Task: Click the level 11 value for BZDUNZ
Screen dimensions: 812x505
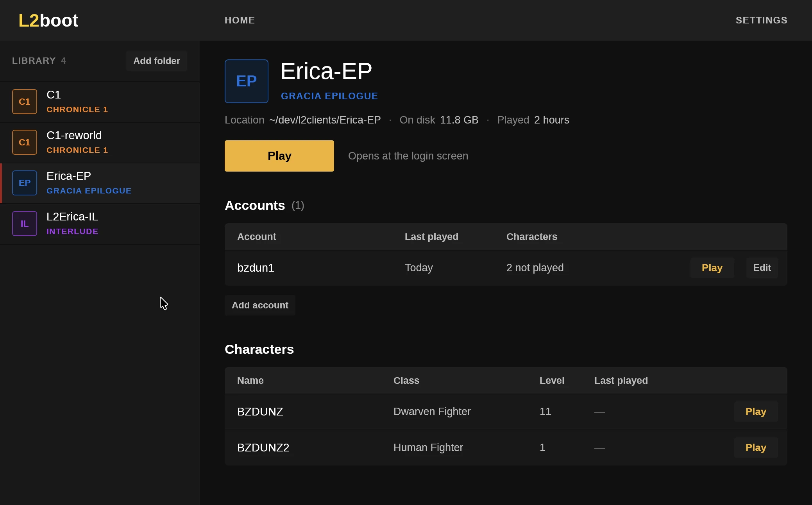Action: 546,412
